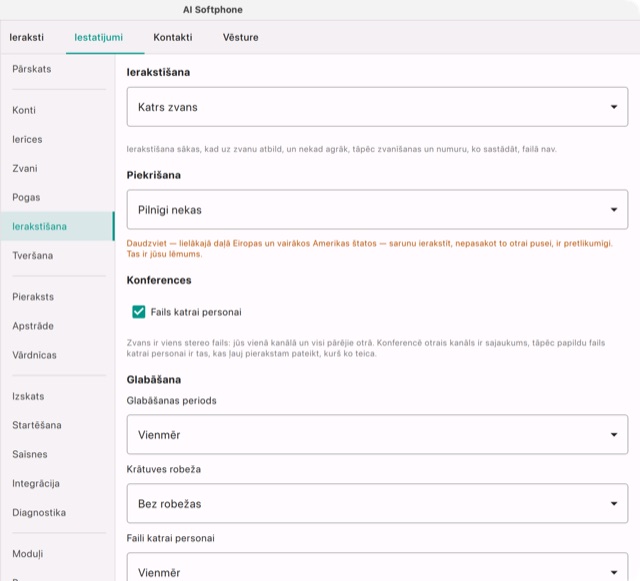
Task: Expand the Bez robežas storage limit dropdown
Action: (377, 503)
